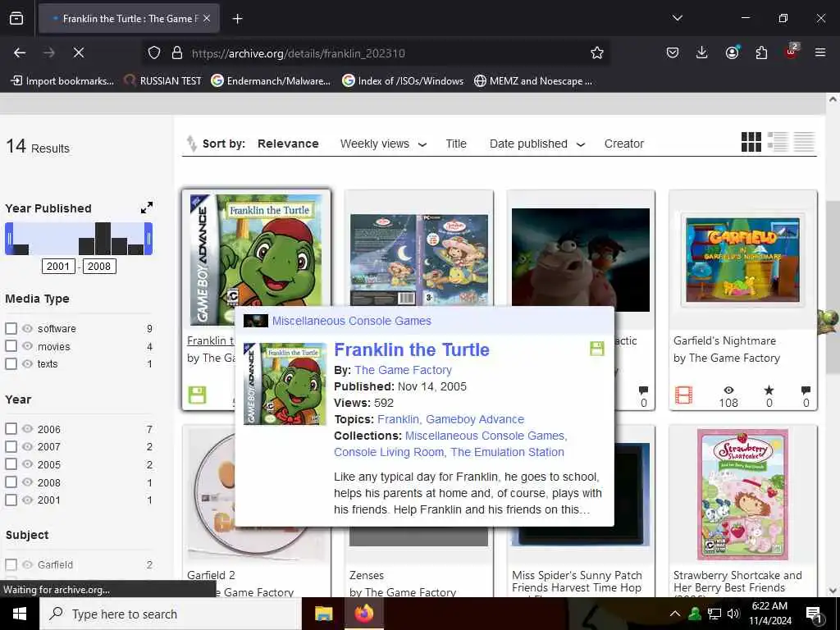Open Strawberry Shortcake cover thumbnail
Viewport: 840px width, 630px height.
[x=742, y=494]
